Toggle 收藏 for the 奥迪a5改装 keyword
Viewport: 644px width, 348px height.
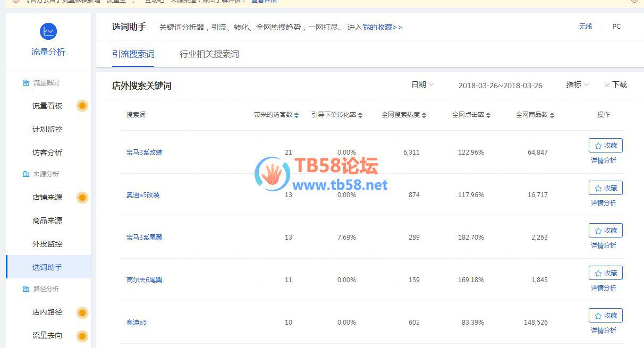605,188
